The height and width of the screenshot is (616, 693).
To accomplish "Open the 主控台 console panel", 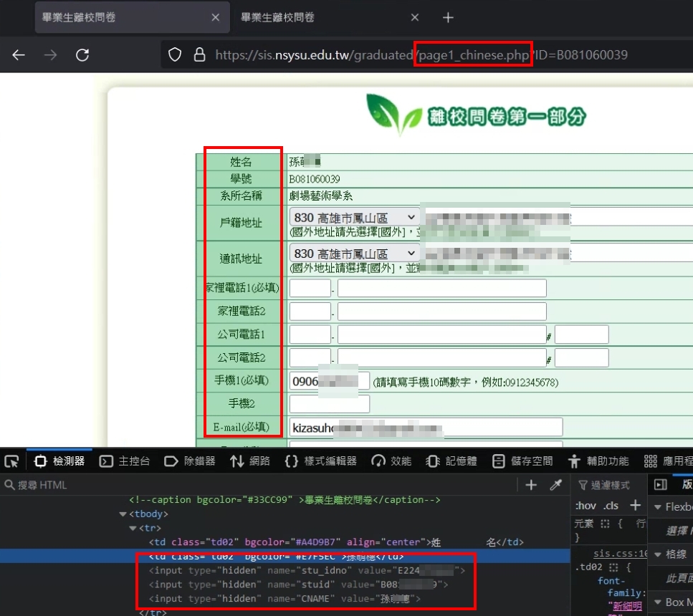I will 125,461.
